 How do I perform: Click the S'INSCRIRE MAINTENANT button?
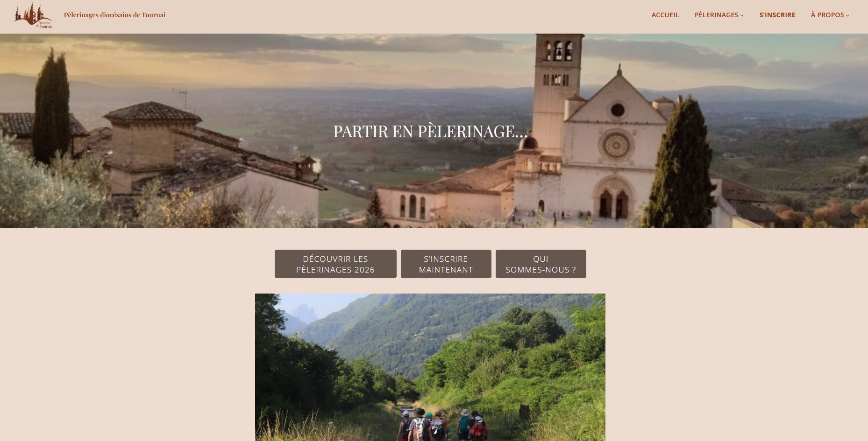click(446, 264)
